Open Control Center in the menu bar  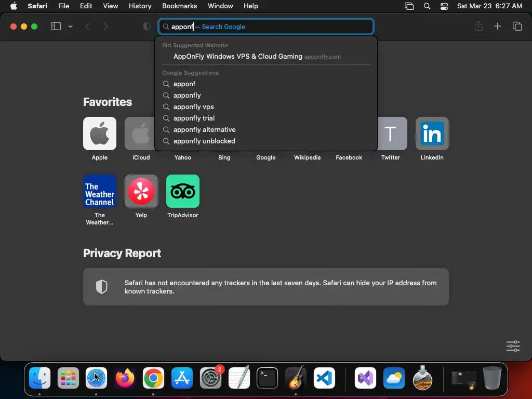(x=444, y=6)
